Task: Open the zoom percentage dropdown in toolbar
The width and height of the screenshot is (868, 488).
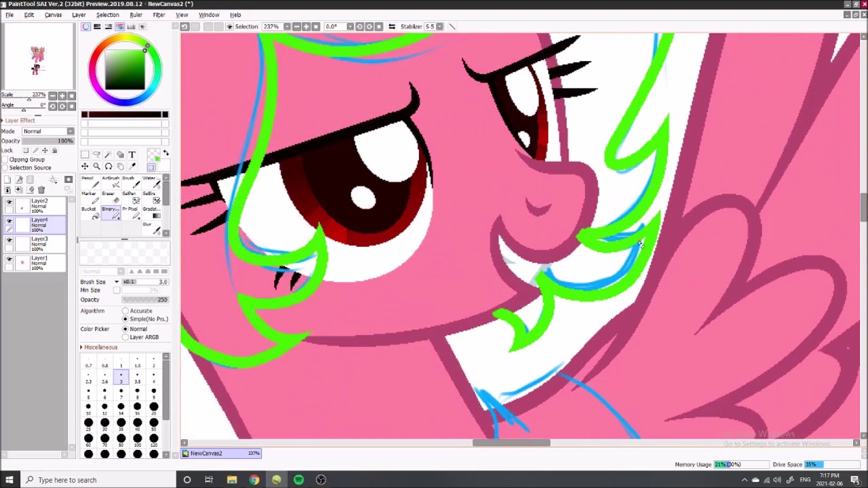Action: (x=287, y=26)
